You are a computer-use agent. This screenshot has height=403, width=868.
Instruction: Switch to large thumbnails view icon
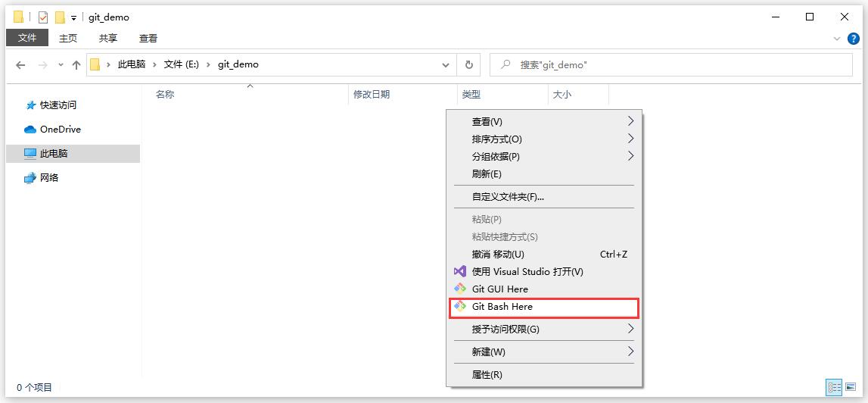coord(851,387)
